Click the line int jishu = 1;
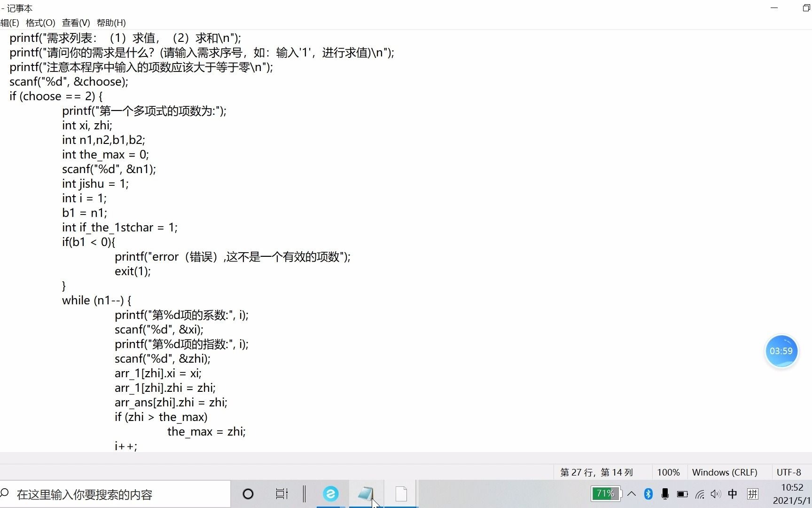 pyautogui.click(x=95, y=183)
